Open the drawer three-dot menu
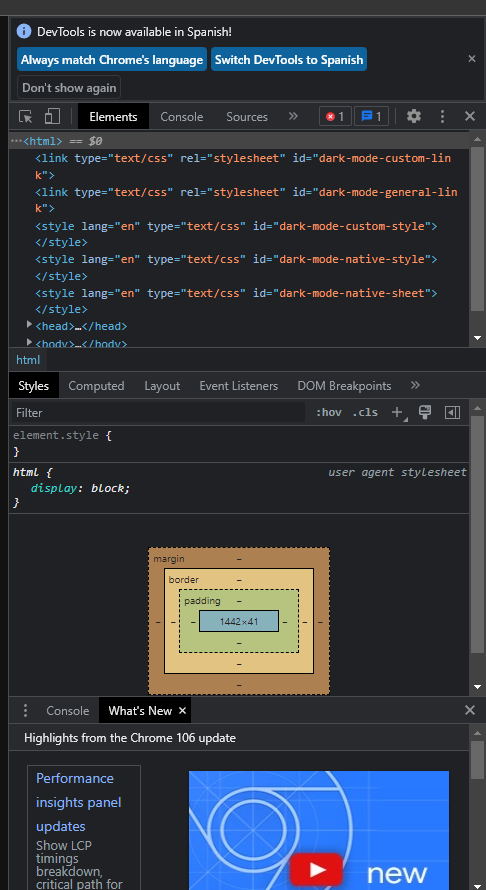The height and width of the screenshot is (890, 486). point(25,711)
